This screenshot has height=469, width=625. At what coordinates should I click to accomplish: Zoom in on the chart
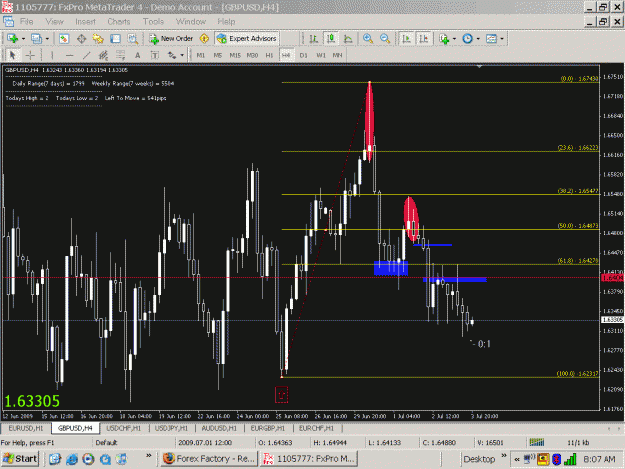(368, 39)
